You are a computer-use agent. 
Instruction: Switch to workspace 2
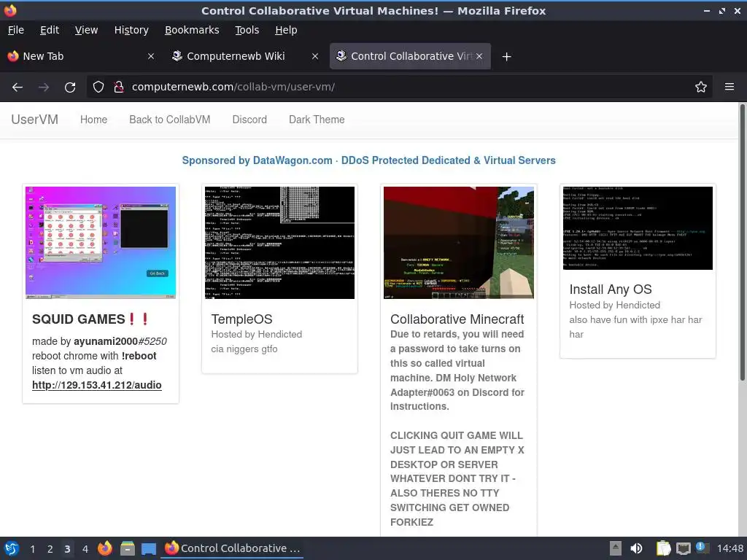[x=50, y=549]
